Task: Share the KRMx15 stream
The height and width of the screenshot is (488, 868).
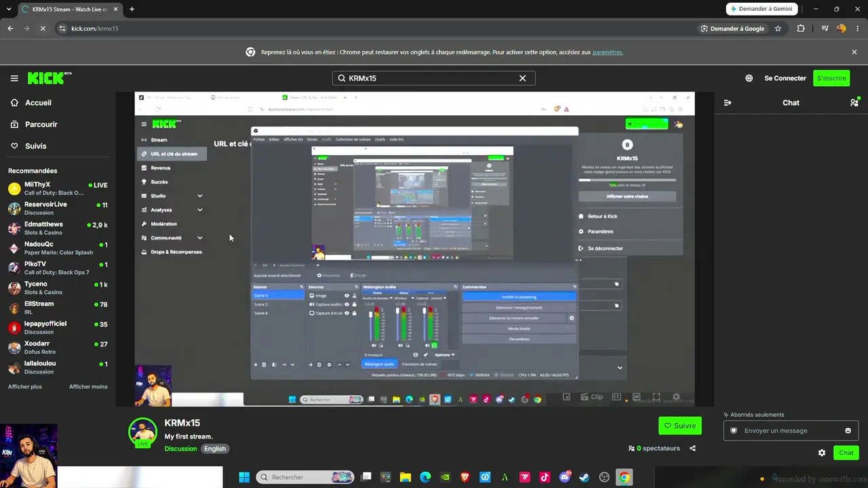Action: coord(692,448)
